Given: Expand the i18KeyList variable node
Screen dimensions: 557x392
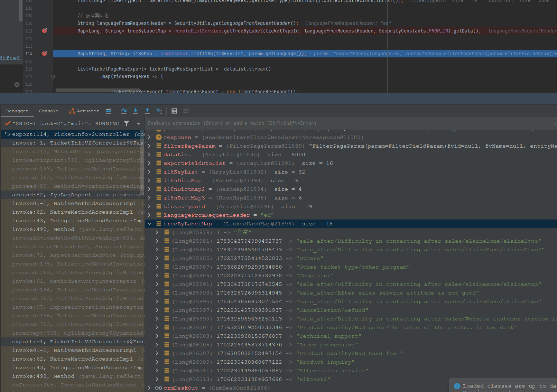Looking at the screenshot, I should click(149, 172).
